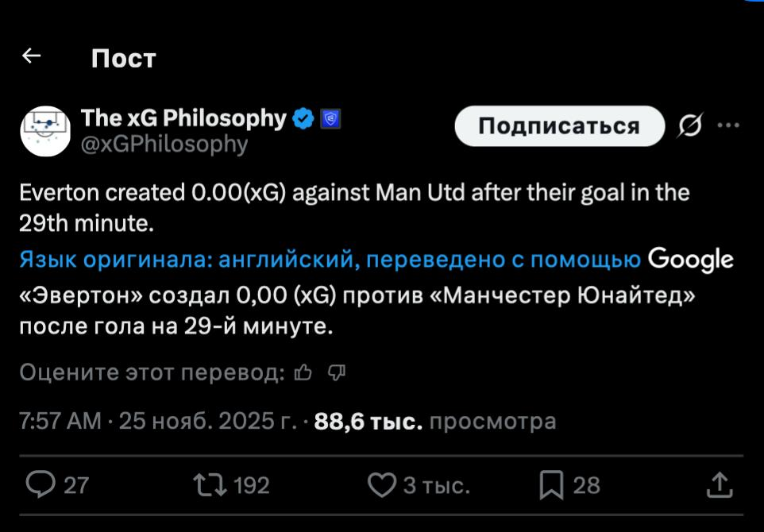Open The xG Philosophy display name
764x532 pixels.
183,118
